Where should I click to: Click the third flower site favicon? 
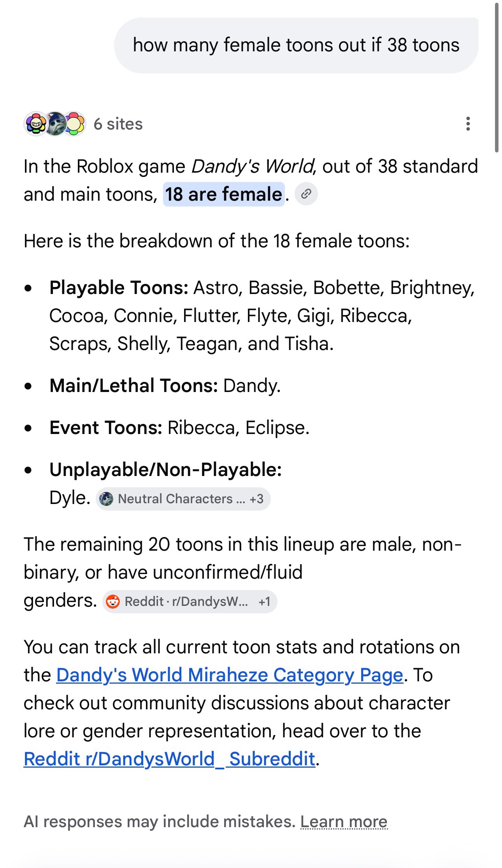[x=74, y=124]
